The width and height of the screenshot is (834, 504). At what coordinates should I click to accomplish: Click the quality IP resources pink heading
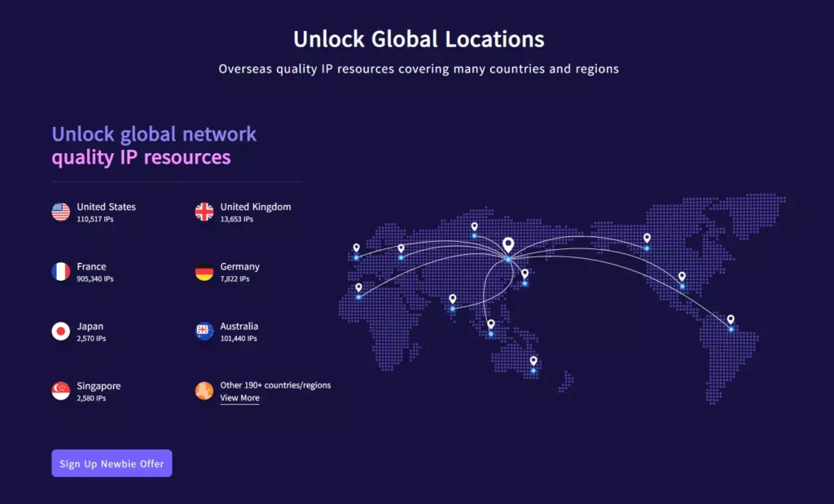pyautogui.click(x=141, y=157)
